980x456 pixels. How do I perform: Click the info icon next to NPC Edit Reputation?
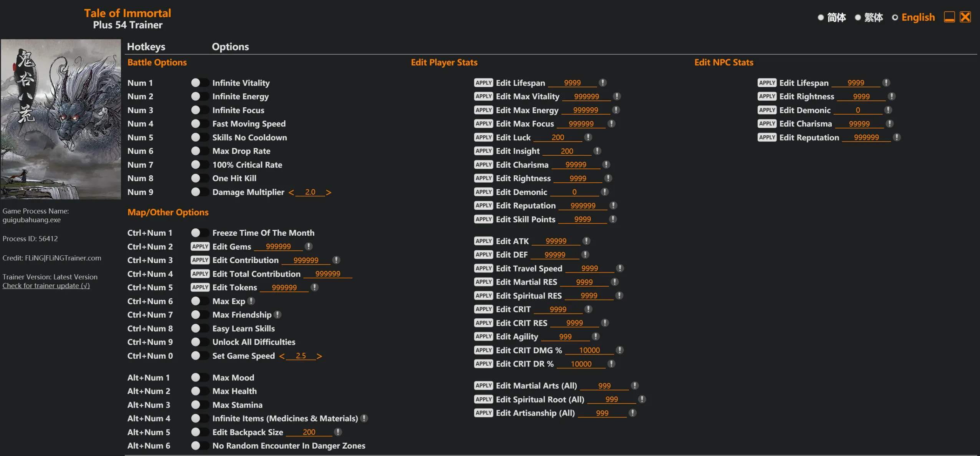(x=897, y=137)
